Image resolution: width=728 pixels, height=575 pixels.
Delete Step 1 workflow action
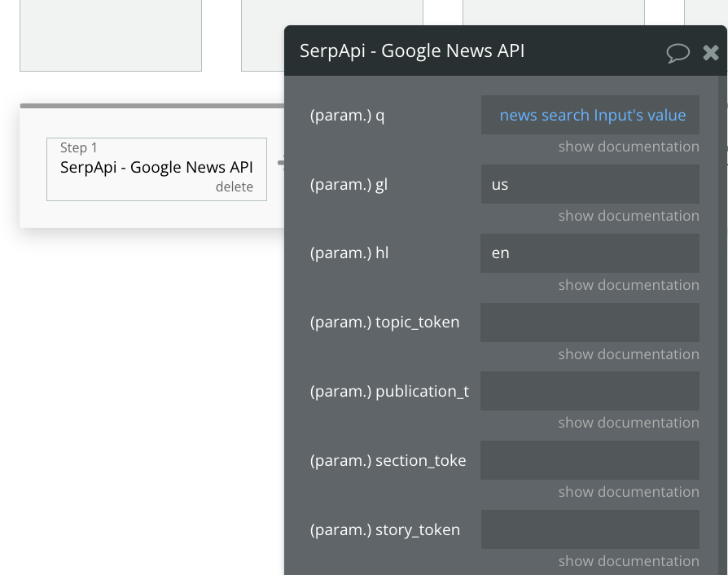pos(235,187)
